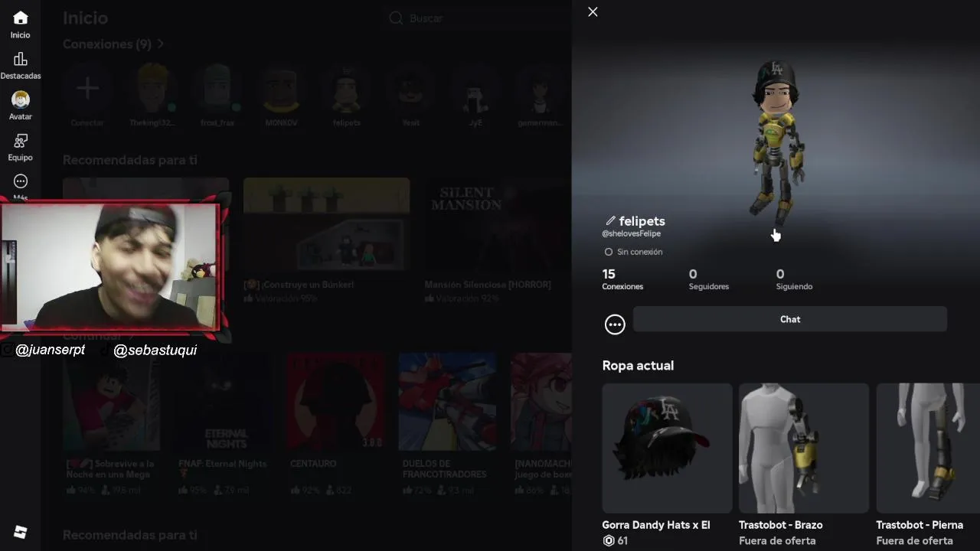Click Mansión Silenciosa [HORROR] title
The image size is (980, 551).
click(x=488, y=285)
